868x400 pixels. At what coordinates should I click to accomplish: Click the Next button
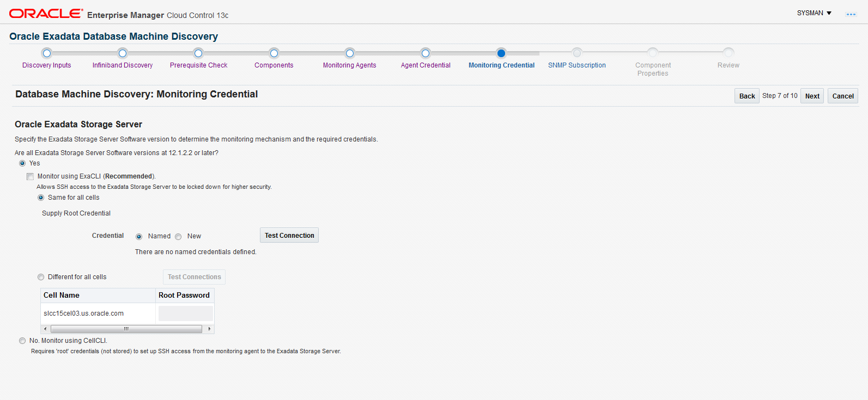[x=812, y=96]
